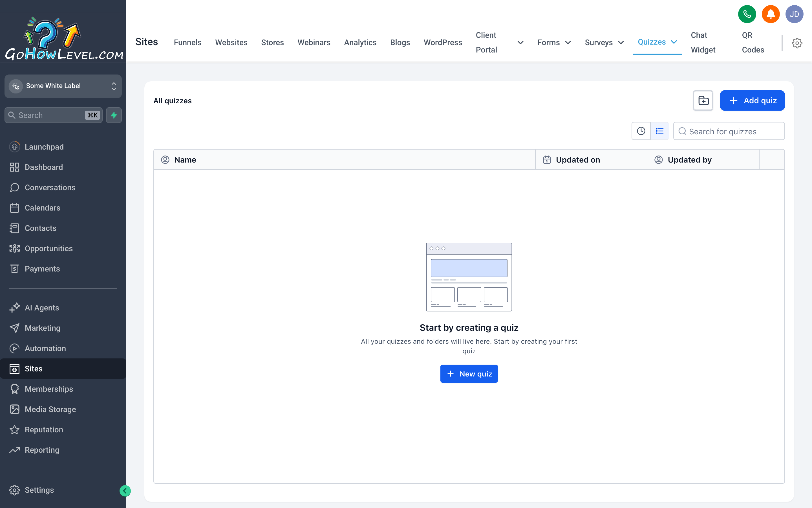The height and width of the screenshot is (508, 812).
Task: Select Sites in the sidebar
Action: [x=63, y=369]
